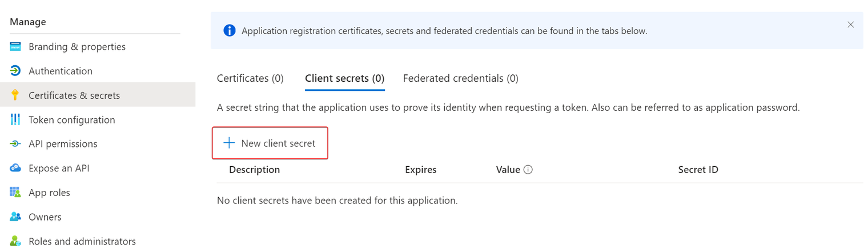Click the Authentication sidebar icon

(x=15, y=71)
